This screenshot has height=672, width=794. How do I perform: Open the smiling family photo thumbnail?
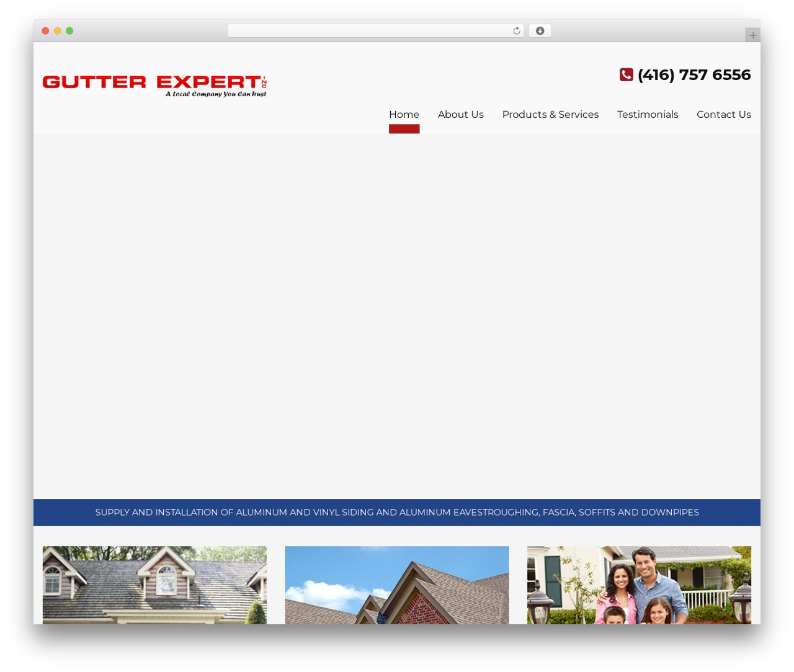639,585
